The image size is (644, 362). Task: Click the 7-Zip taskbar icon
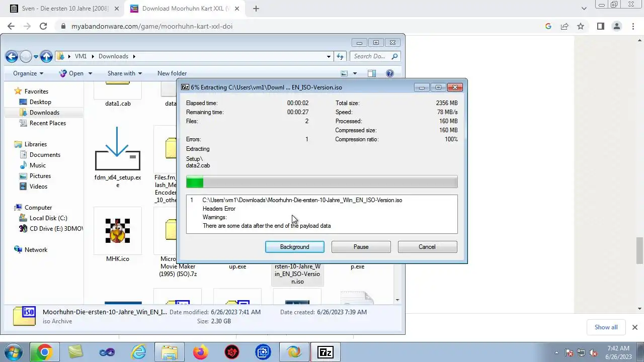326,352
